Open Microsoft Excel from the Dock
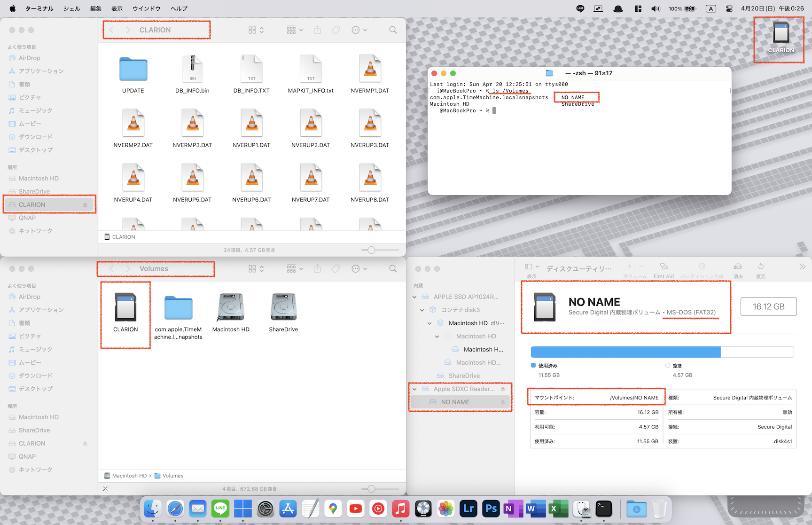 pyautogui.click(x=559, y=509)
